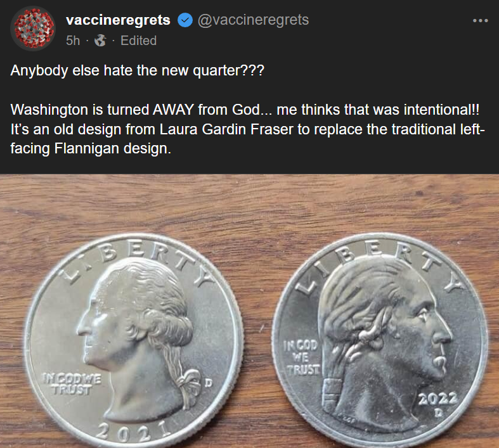Open the attached coin photo on the wood background

pyautogui.click(x=250, y=311)
